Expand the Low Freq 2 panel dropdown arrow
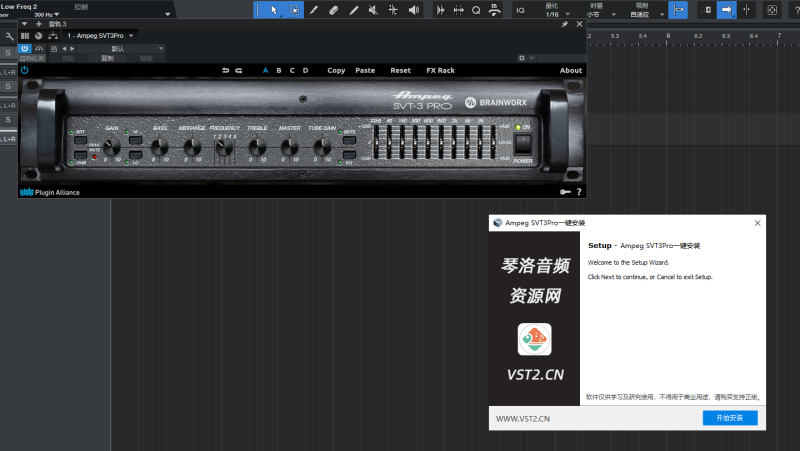Image resolution: width=800 pixels, height=451 pixels. coord(167,14)
